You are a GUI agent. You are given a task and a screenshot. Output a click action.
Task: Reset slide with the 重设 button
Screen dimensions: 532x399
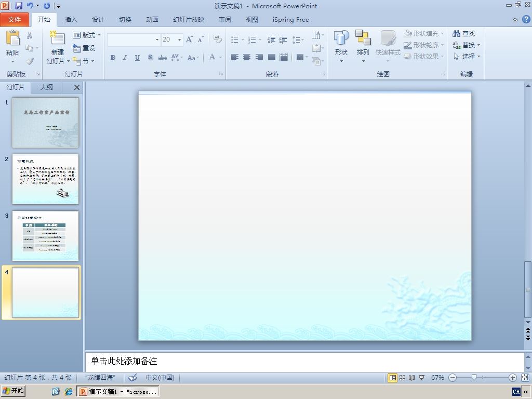coord(84,48)
